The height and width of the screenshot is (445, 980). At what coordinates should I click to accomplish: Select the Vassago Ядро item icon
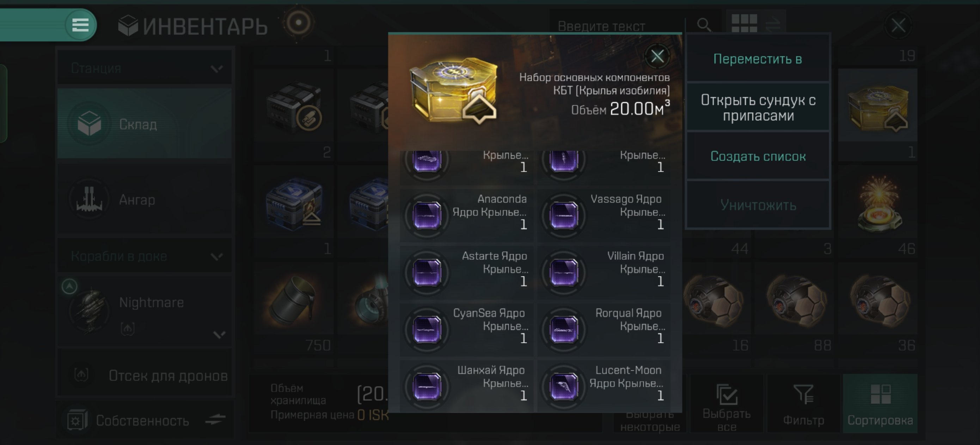pos(564,215)
